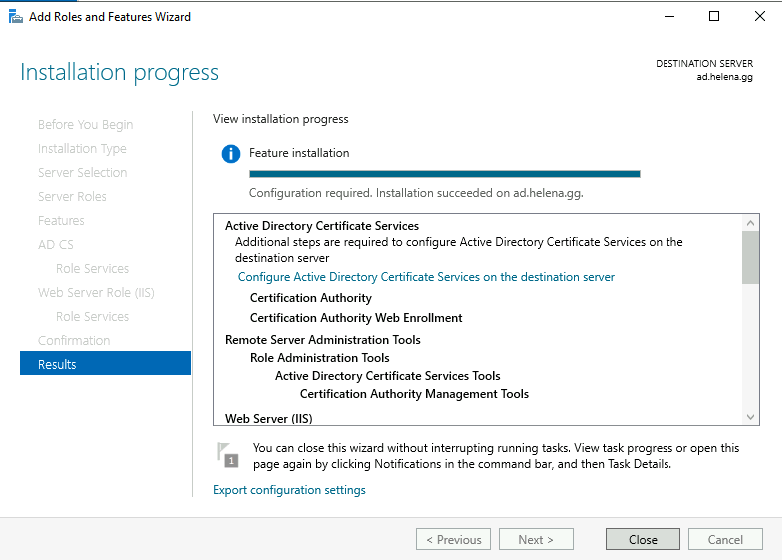
Task: Click Export configuration settings link
Action: [289, 490]
